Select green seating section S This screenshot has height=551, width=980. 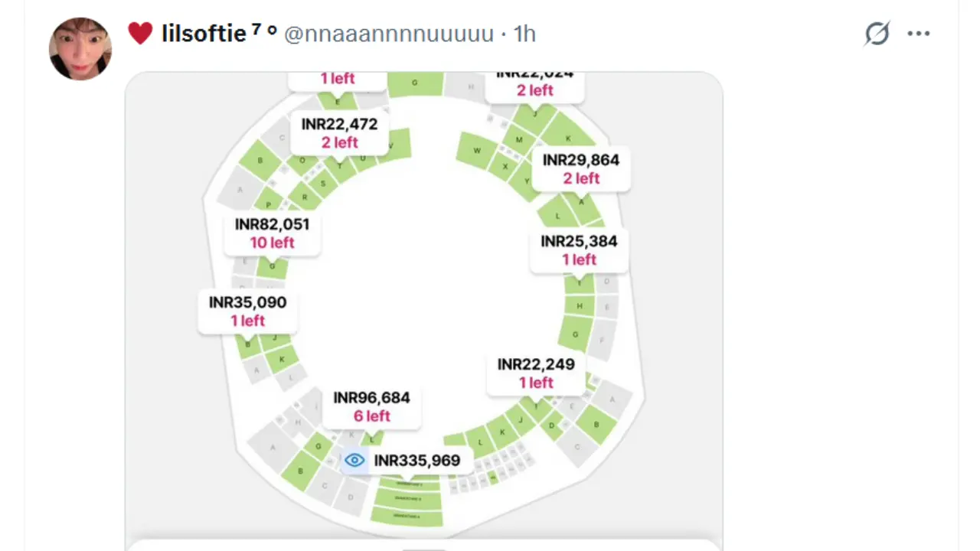pos(323,184)
